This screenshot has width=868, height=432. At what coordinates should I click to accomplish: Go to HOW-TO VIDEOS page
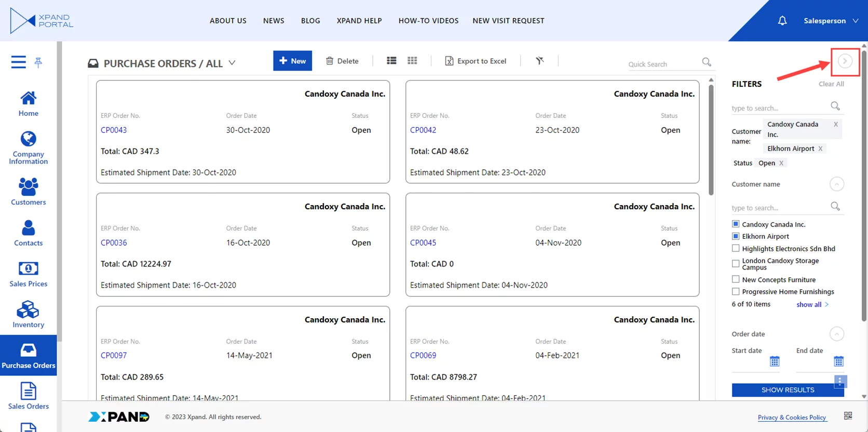pos(428,21)
